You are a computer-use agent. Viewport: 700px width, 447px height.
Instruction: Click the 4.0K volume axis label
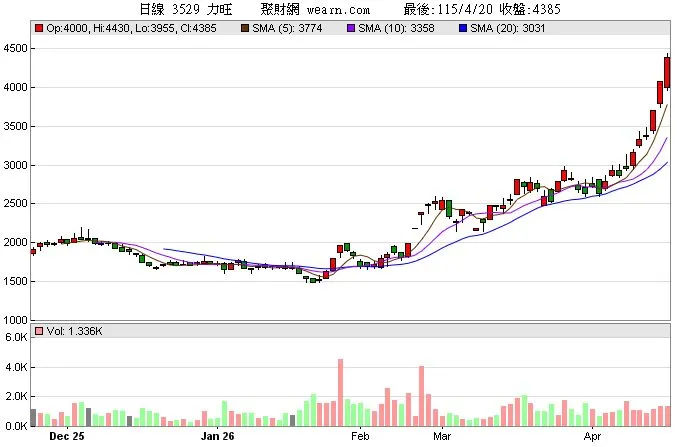(17, 367)
